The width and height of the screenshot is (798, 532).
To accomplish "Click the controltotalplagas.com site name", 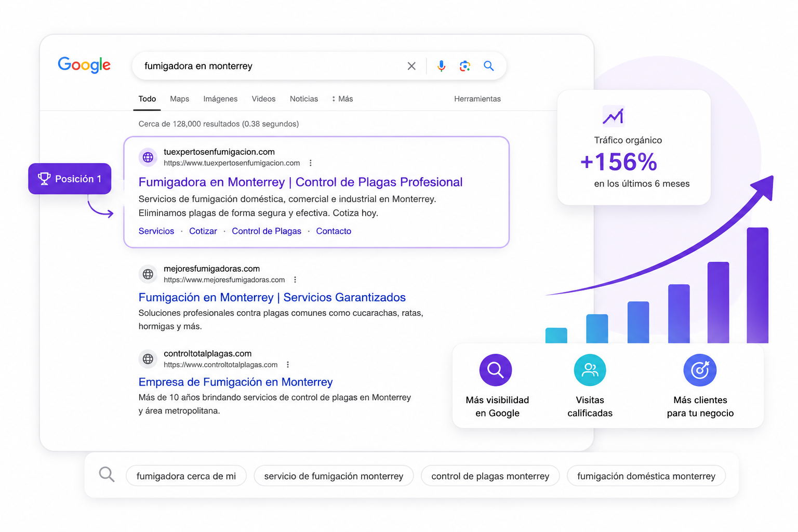I will pos(207,354).
